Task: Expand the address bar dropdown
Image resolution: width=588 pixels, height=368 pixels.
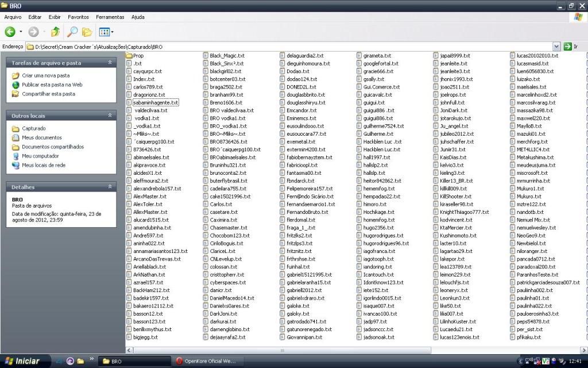Action: [556, 46]
